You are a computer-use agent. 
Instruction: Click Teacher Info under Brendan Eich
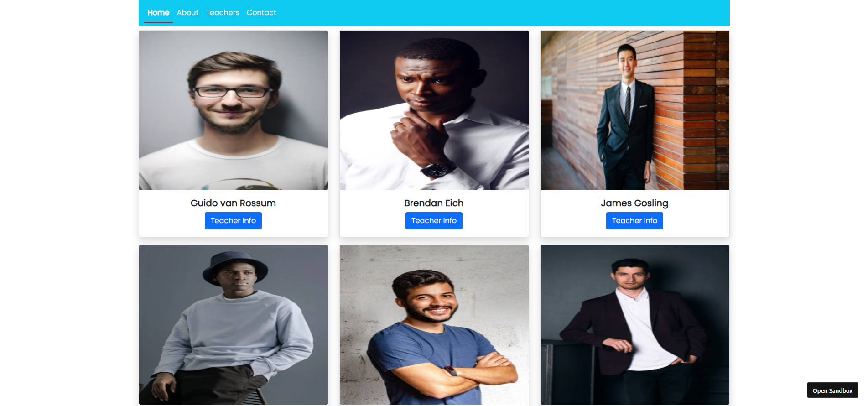click(x=434, y=221)
